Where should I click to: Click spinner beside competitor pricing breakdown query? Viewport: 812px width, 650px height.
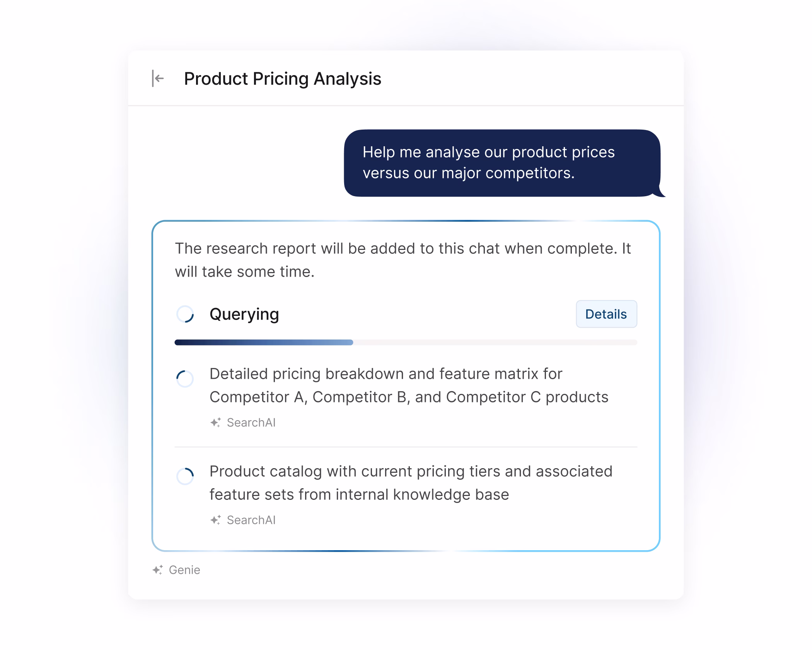click(185, 378)
